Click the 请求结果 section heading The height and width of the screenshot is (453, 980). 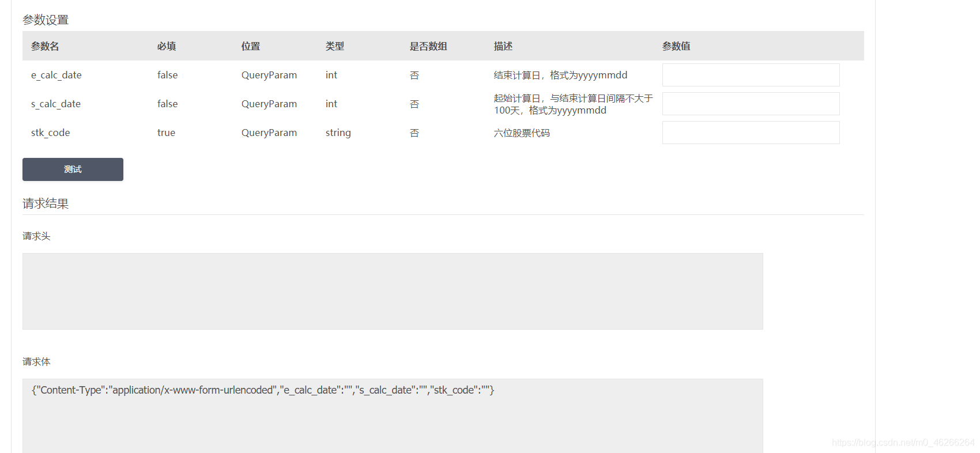46,203
